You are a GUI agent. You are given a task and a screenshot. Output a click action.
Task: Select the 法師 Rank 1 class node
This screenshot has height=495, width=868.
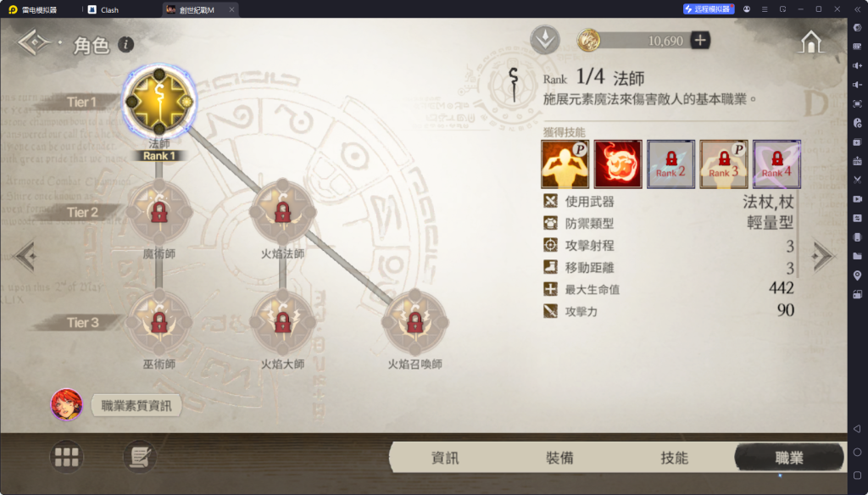[159, 102]
